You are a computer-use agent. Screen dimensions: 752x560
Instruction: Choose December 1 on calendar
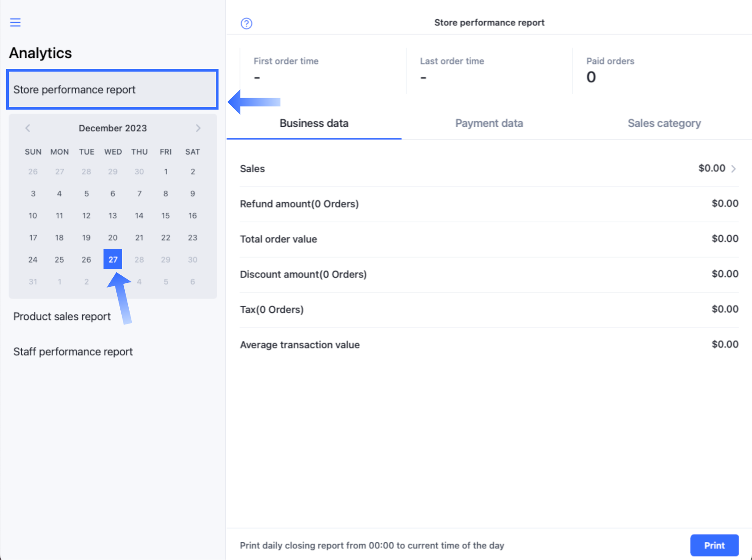pos(165,171)
